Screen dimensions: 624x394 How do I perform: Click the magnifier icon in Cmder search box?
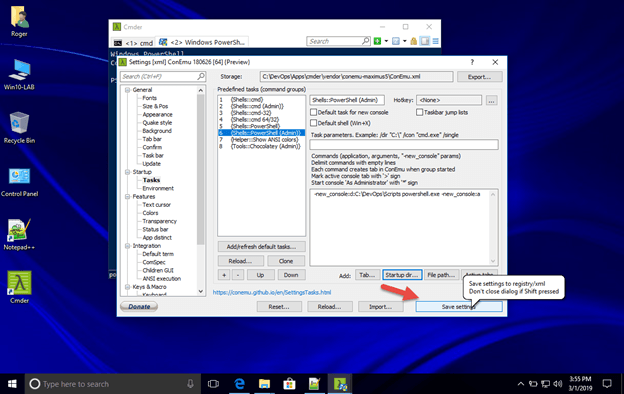[x=366, y=41]
